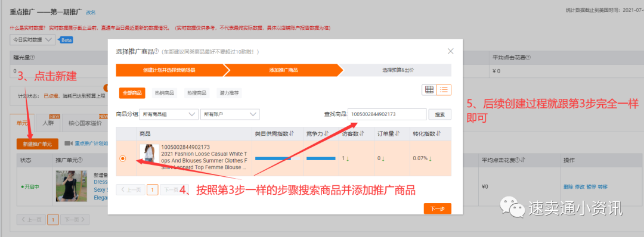The width and height of the screenshot is (644, 237).
Task: Click page 1 in background pagination
Action: pyautogui.click(x=53, y=220)
